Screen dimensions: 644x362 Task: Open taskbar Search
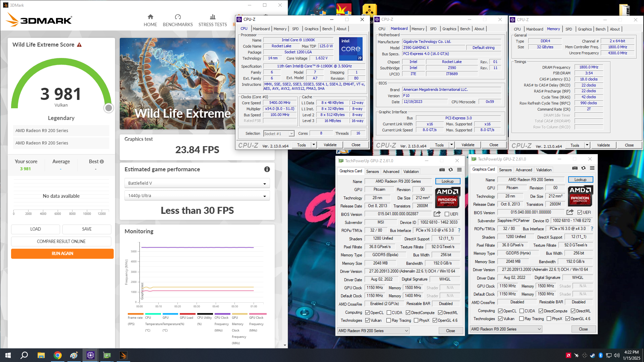click(x=24, y=355)
